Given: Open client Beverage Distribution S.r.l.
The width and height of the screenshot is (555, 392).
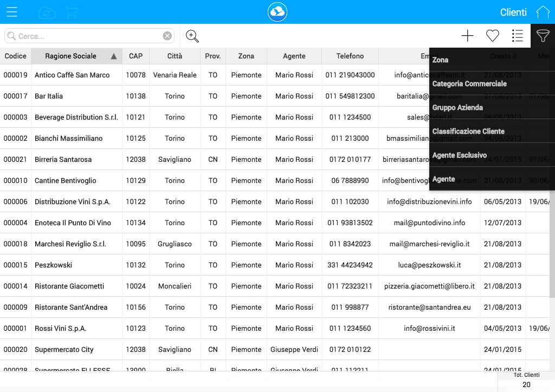Looking at the screenshot, I should (x=76, y=117).
